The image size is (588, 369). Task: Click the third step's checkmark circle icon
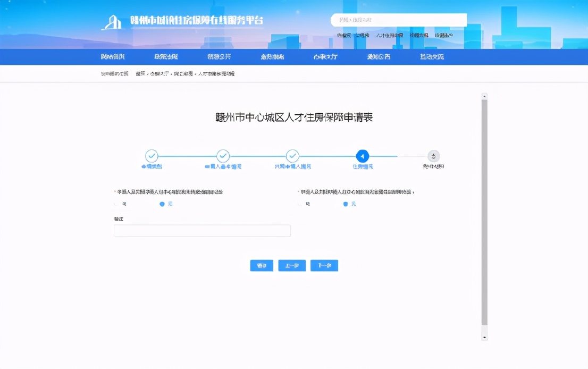[293, 156]
